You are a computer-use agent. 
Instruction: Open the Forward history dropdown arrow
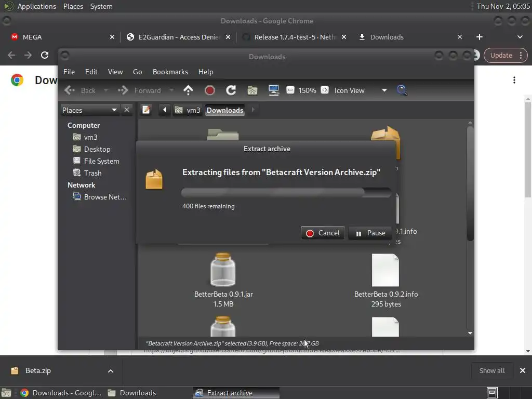(171, 90)
